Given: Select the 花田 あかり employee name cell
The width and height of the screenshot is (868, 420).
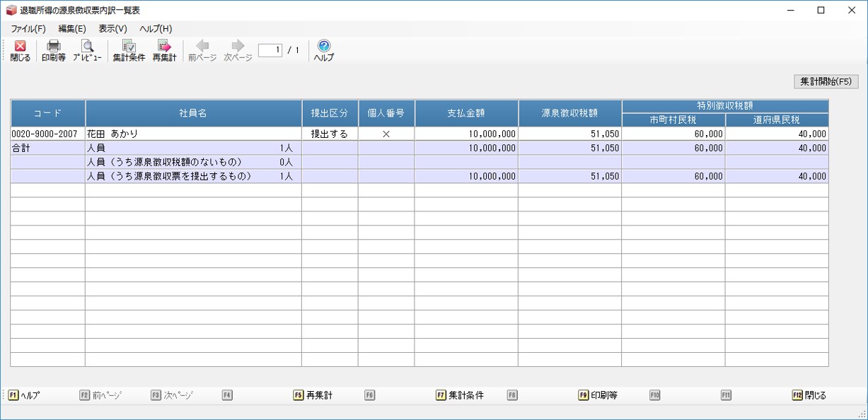Looking at the screenshot, I should (x=193, y=134).
